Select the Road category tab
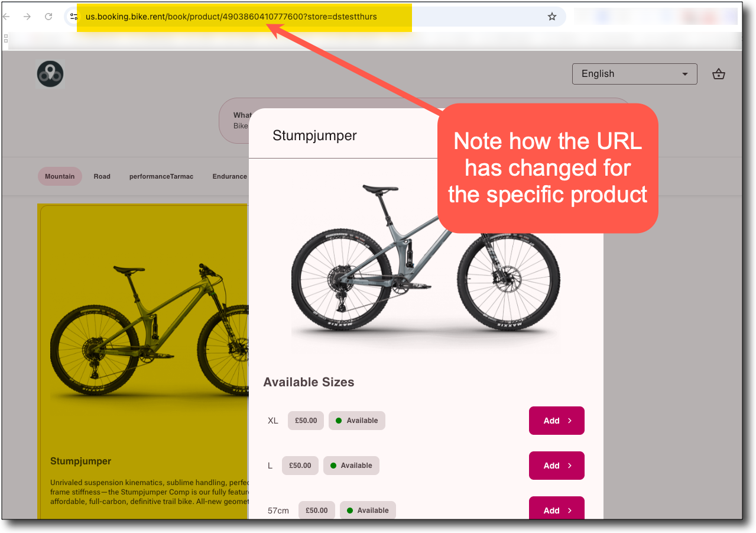756x533 pixels. click(x=102, y=176)
